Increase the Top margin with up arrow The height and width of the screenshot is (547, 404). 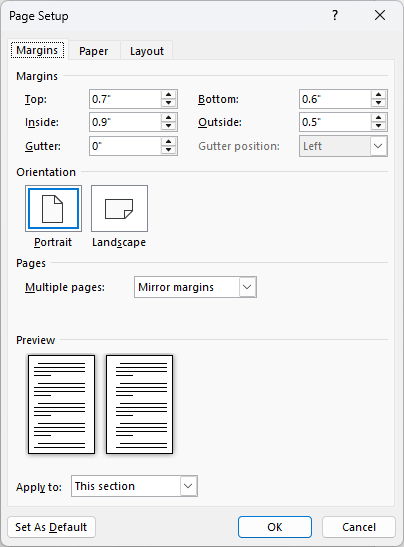click(x=169, y=95)
